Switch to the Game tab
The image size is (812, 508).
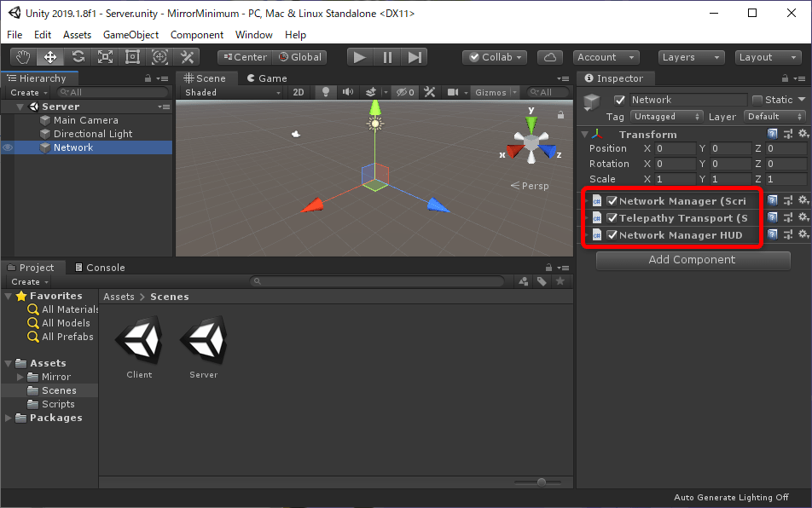(267, 78)
